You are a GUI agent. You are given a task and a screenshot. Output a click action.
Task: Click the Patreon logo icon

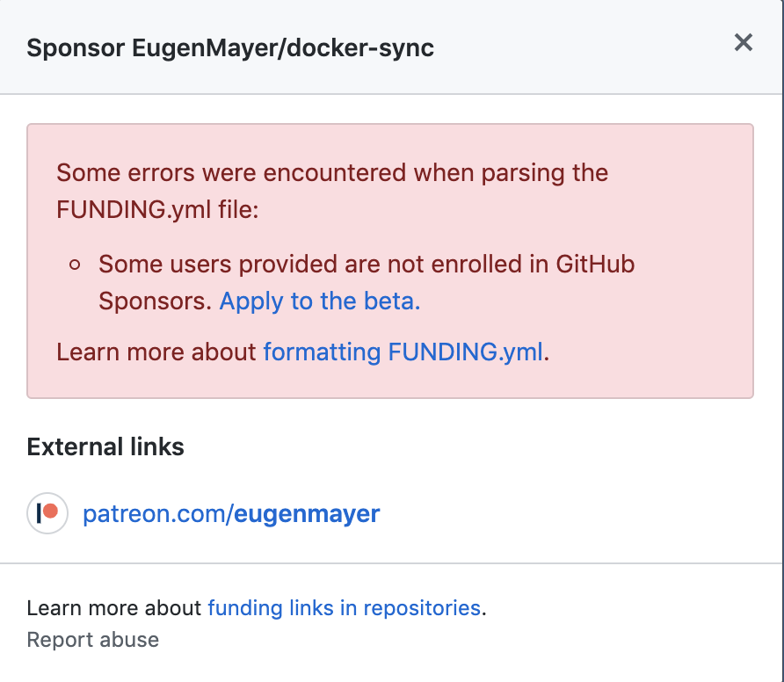(47, 513)
